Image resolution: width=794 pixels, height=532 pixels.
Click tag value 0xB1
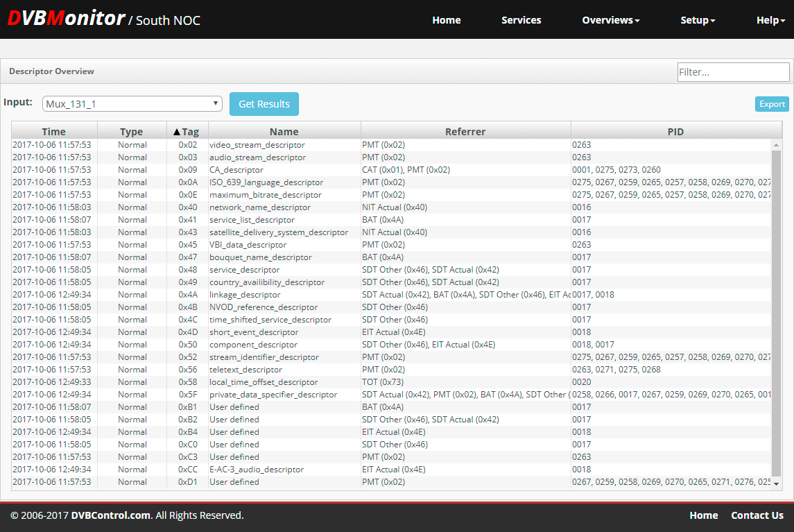(x=187, y=407)
